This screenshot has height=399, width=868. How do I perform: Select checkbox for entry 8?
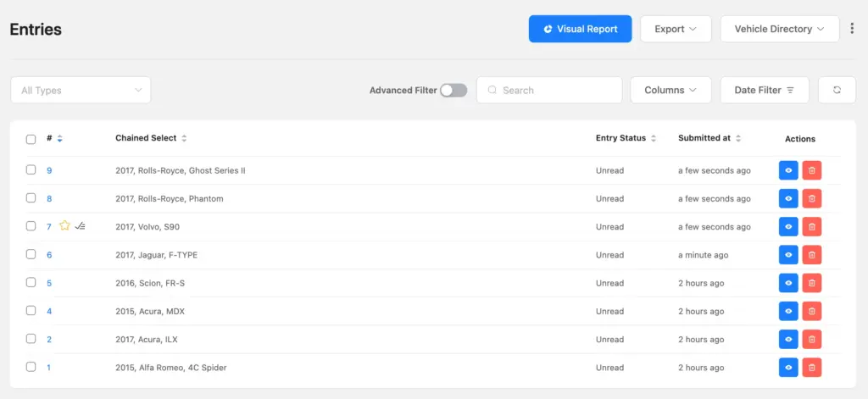click(x=31, y=198)
